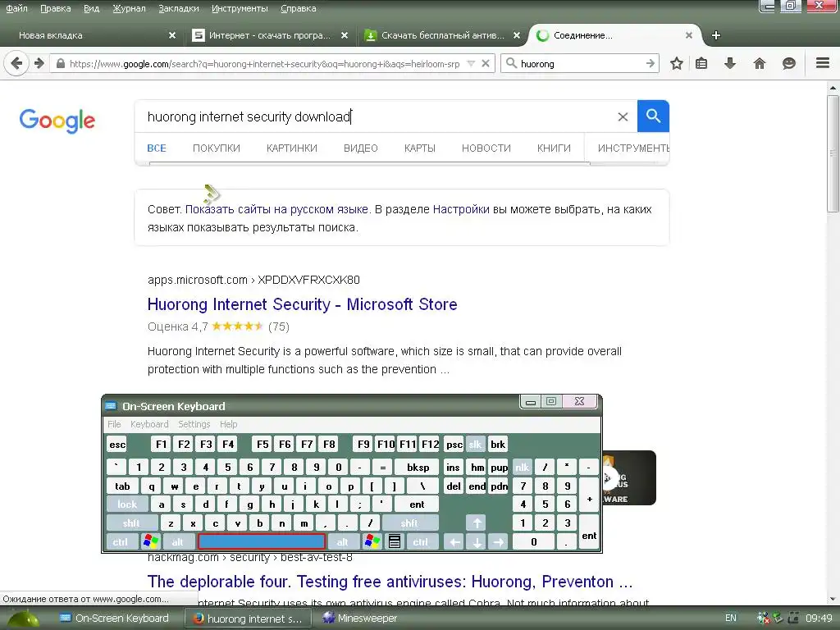840x630 pixels.
Task: Click the chat smiley toolbar icon
Action: 788,63
